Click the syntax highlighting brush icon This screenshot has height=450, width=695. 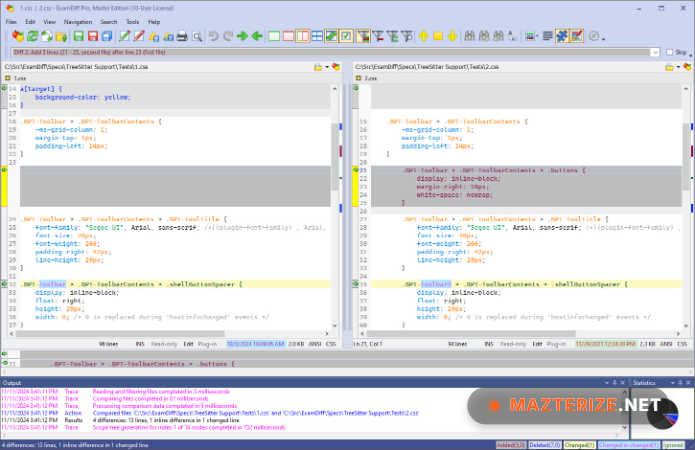(577, 36)
